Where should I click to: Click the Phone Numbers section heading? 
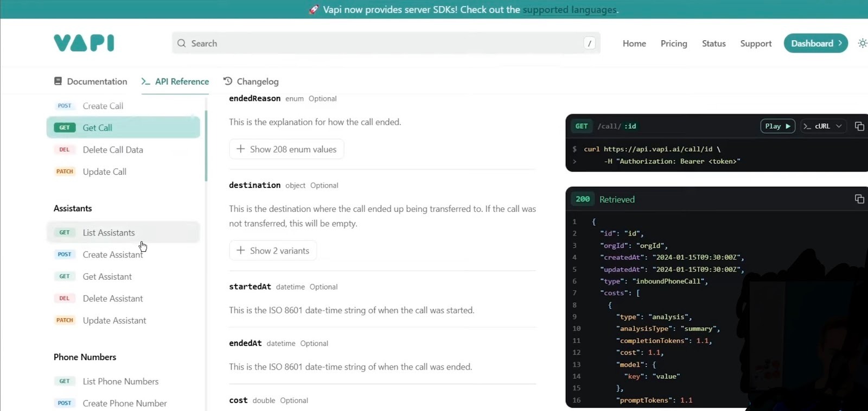85,357
